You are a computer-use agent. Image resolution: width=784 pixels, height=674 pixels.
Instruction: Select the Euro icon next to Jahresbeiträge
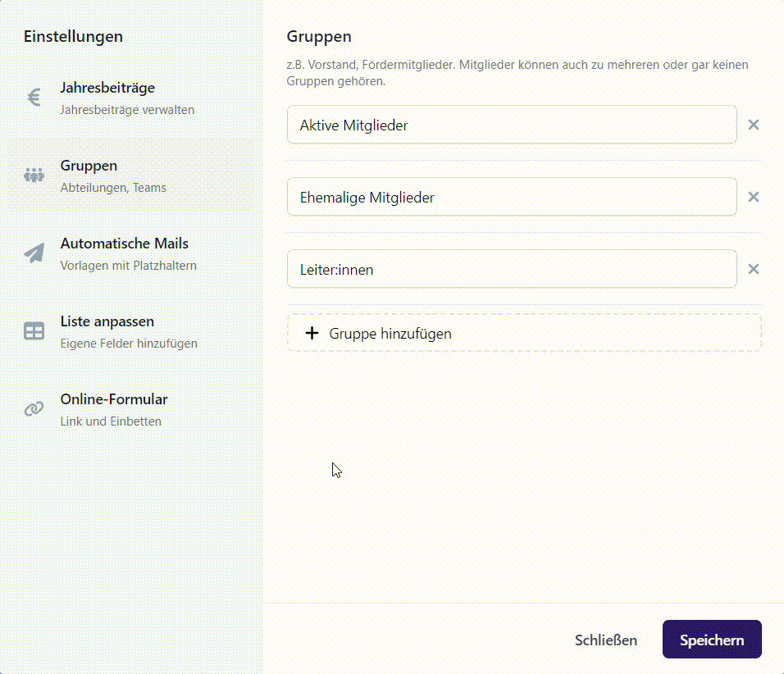coord(34,97)
